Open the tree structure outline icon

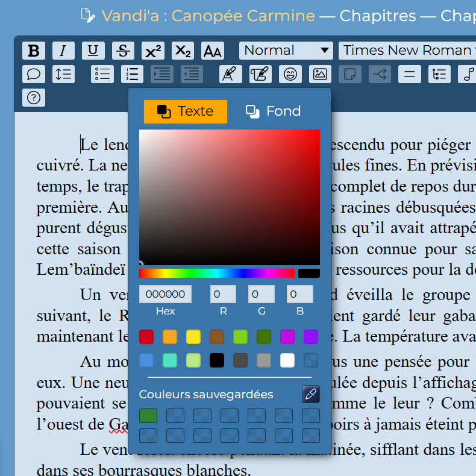click(439, 74)
